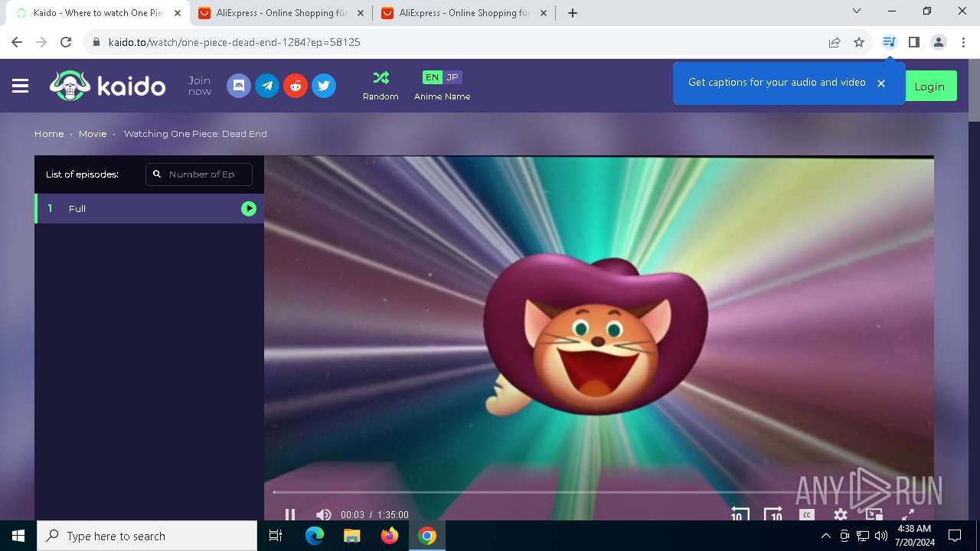Go back to previous page

(17, 42)
